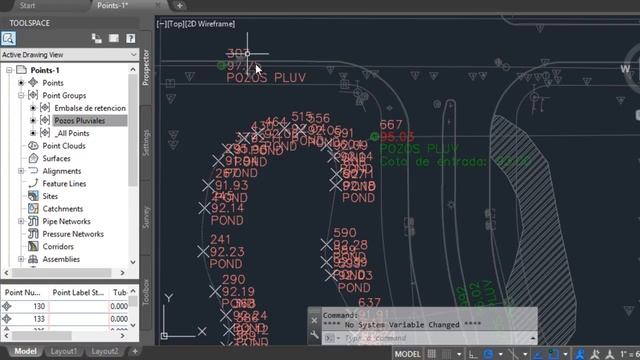
Task: Switch to the Model layout tab
Action: (25, 351)
